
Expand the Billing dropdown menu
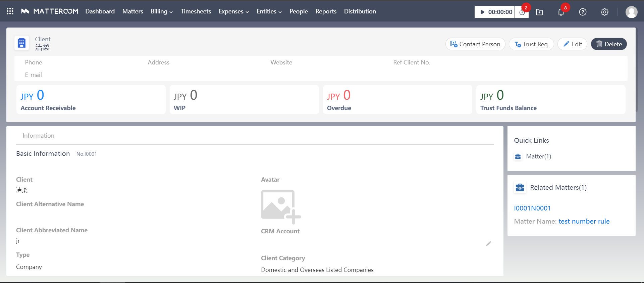click(161, 11)
